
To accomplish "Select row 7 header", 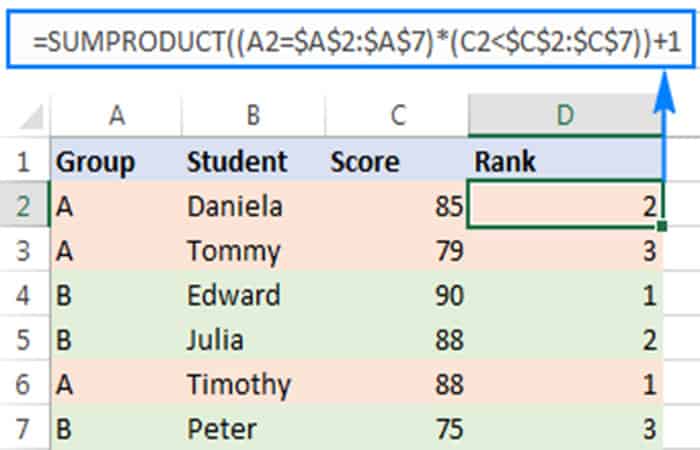I will click(25, 428).
